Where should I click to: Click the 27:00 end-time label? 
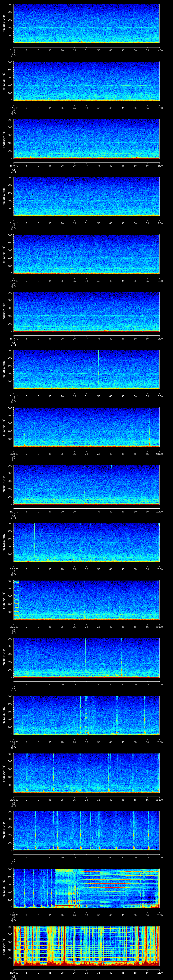pyautogui.click(x=159, y=799)
